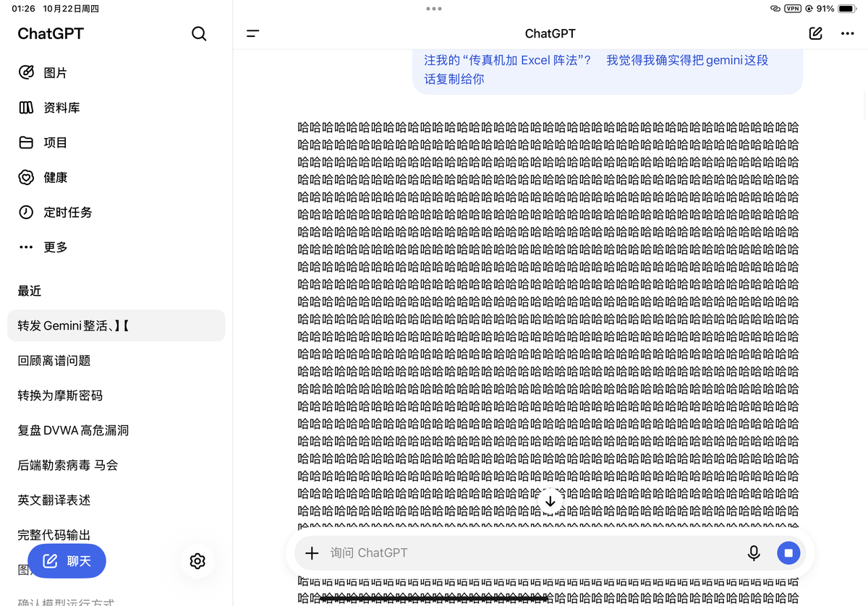The image size is (868, 606).
Task: Open chat 复盘 DVWA 高危漏洞
Action: (116, 430)
